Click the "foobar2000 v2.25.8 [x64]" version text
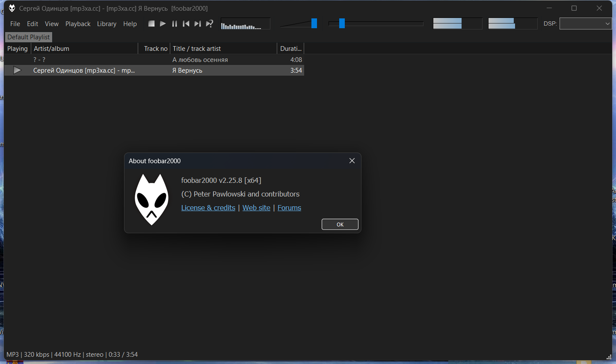The width and height of the screenshot is (616, 364). [x=221, y=180]
